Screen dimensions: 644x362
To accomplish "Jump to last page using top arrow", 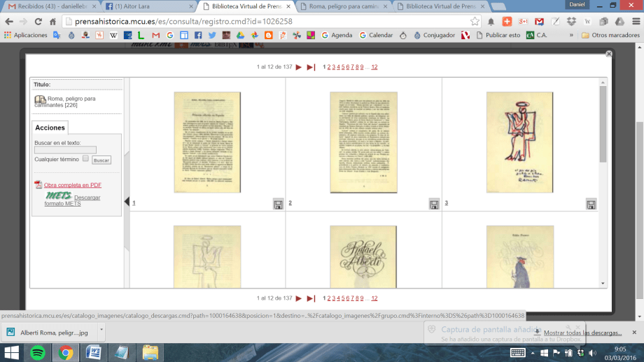I will (x=311, y=67).
